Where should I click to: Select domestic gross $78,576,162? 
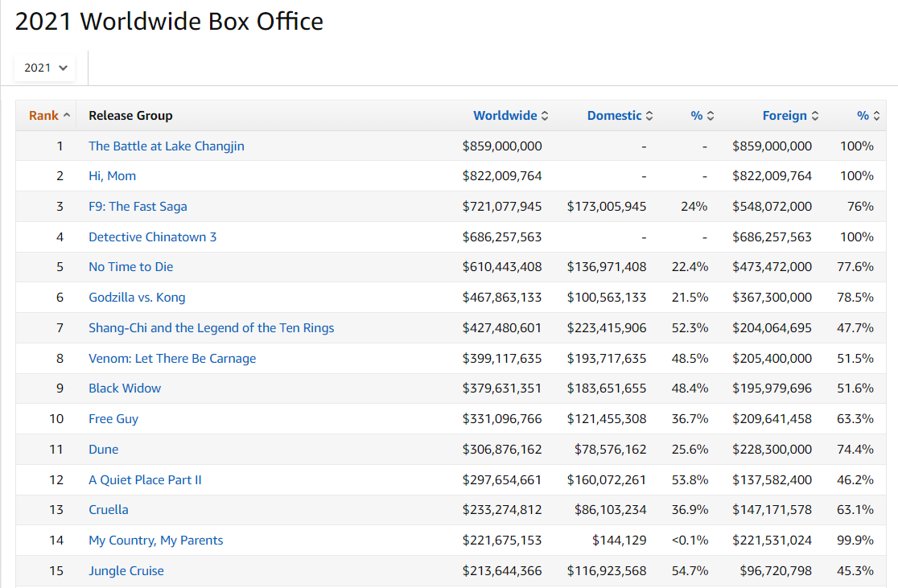coord(611,450)
